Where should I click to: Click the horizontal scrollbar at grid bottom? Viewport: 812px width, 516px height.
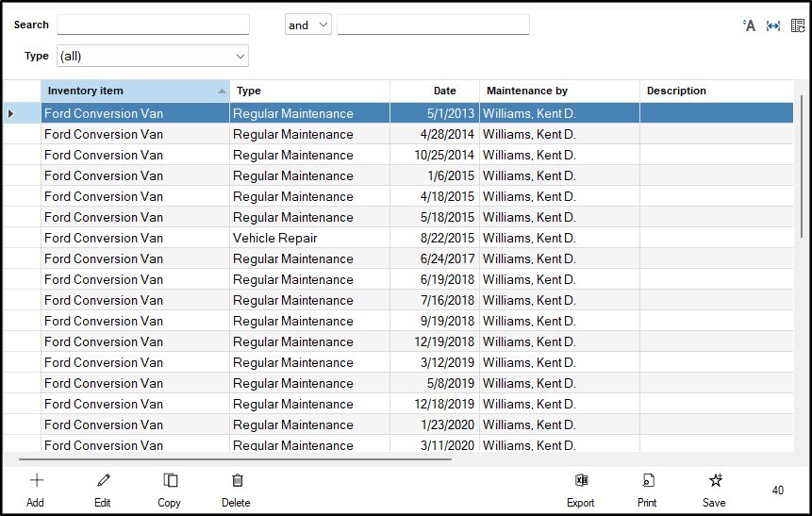235,459
